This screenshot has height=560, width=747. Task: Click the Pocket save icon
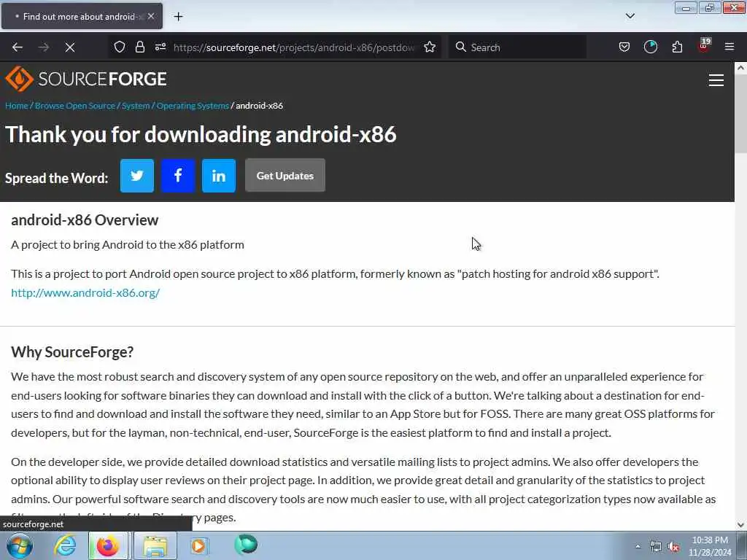click(x=624, y=47)
